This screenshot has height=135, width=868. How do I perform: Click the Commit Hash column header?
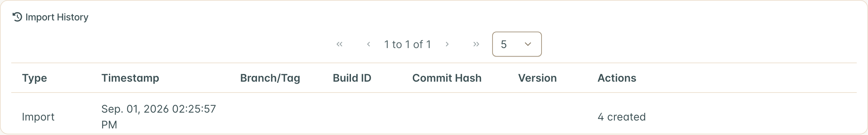[x=447, y=78]
